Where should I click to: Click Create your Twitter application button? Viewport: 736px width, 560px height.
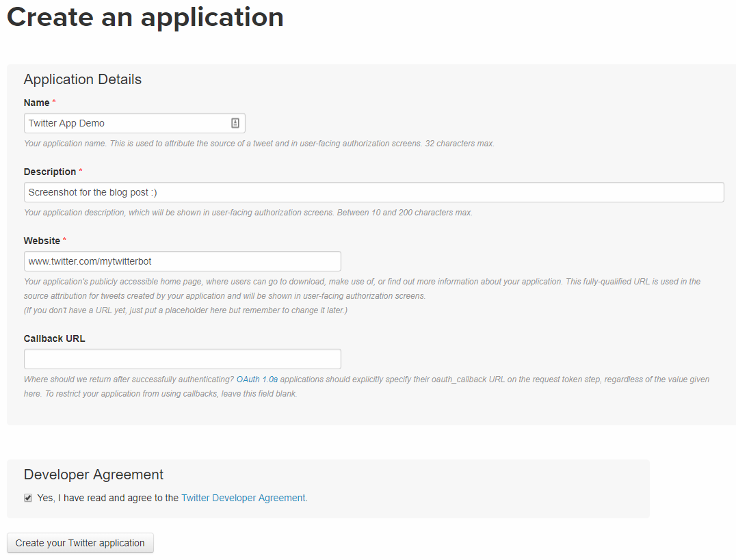pyautogui.click(x=80, y=543)
